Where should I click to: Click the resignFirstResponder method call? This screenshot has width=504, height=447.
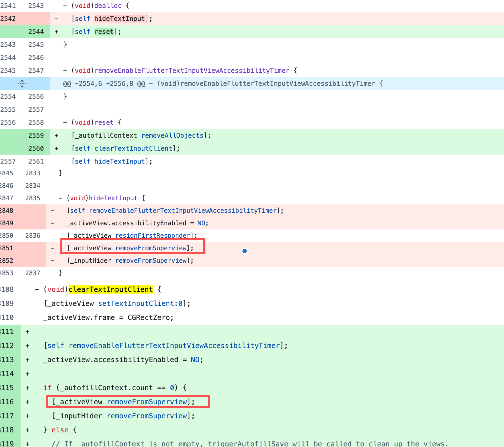[x=153, y=235]
